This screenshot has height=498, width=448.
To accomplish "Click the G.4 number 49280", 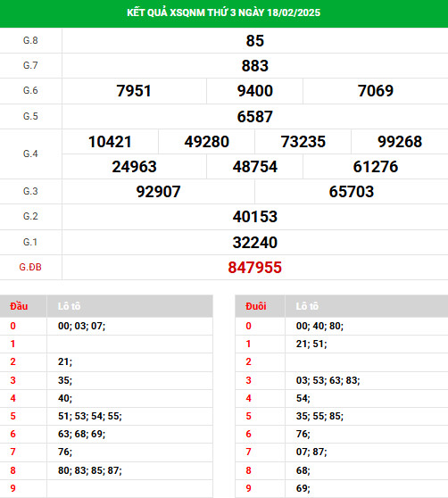I will coord(207,142).
